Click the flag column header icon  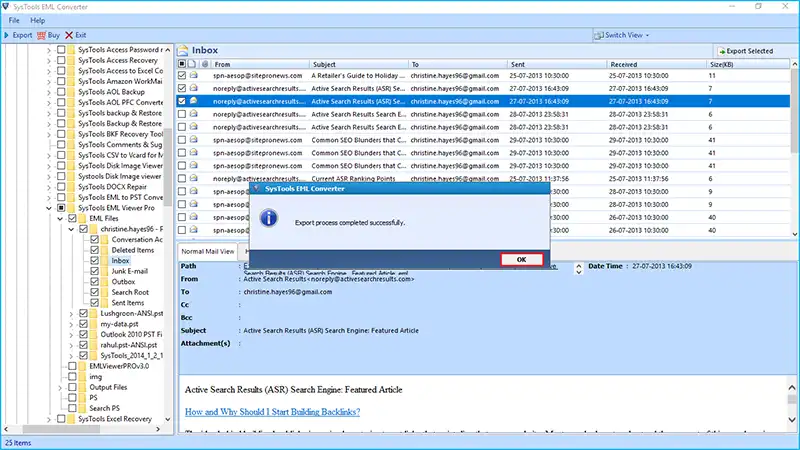coord(192,64)
